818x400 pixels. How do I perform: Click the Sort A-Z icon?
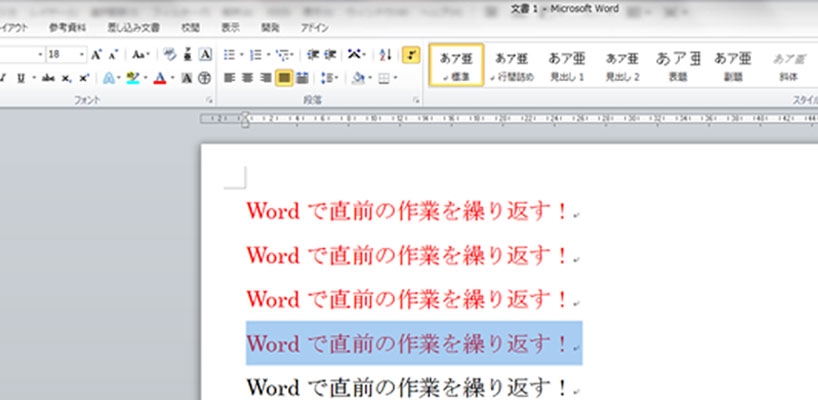[x=386, y=54]
